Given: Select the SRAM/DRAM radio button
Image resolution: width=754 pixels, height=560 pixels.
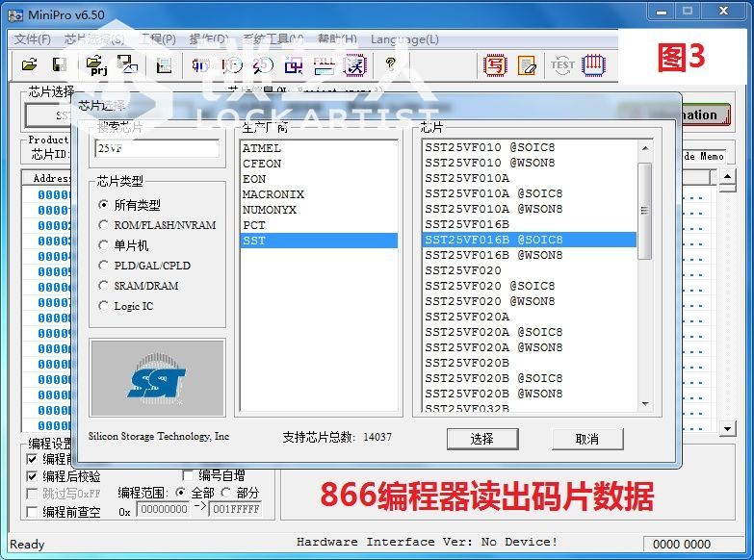Looking at the screenshot, I should pyautogui.click(x=103, y=286).
